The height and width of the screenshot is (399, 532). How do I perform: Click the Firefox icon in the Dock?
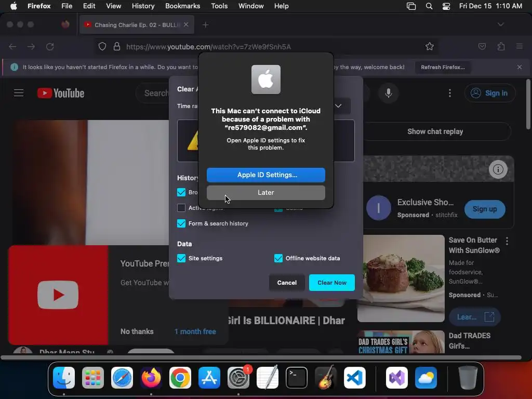(151, 378)
